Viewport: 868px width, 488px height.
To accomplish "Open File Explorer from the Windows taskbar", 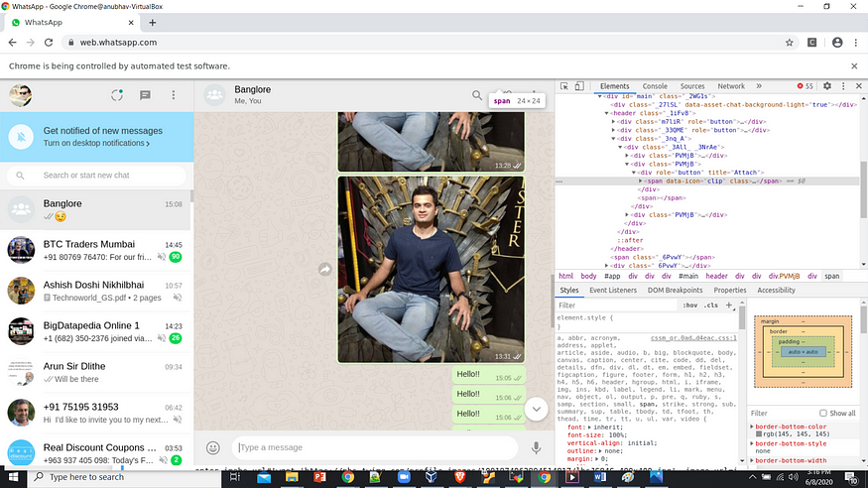I will click(292, 477).
